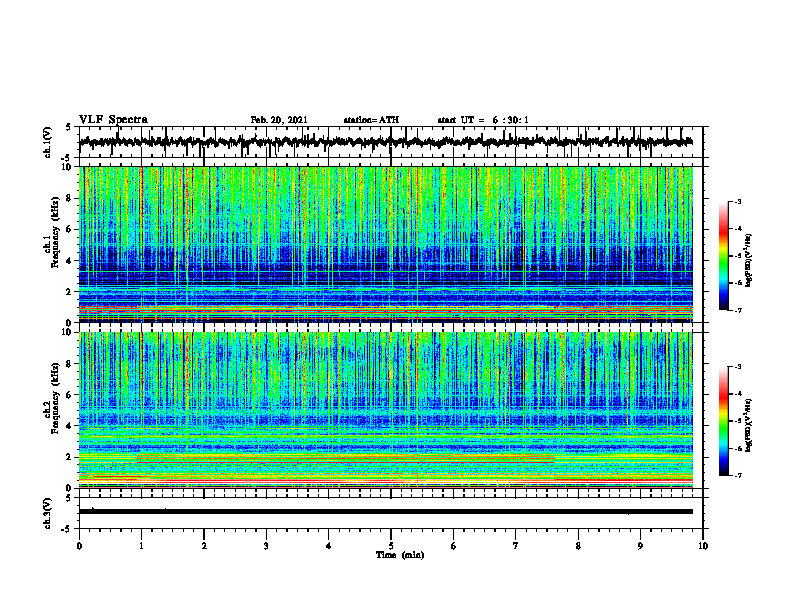Select the date text "Feb. 20, 2021"

click(x=279, y=120)
